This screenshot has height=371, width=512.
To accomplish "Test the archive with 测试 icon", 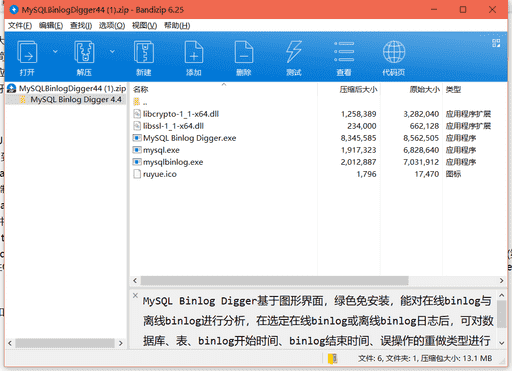I will 294,57.
